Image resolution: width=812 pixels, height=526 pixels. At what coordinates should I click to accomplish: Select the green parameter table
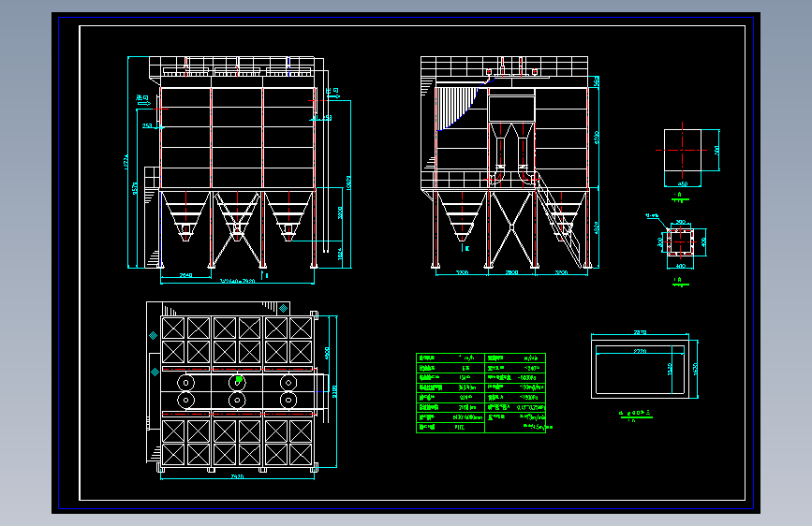pos(481,393)
